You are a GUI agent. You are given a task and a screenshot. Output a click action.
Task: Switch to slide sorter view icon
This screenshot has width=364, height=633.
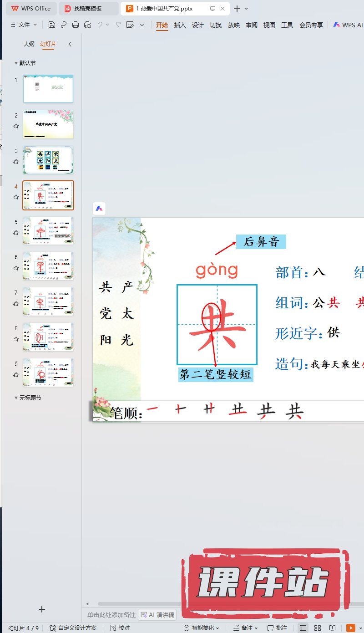318,628
